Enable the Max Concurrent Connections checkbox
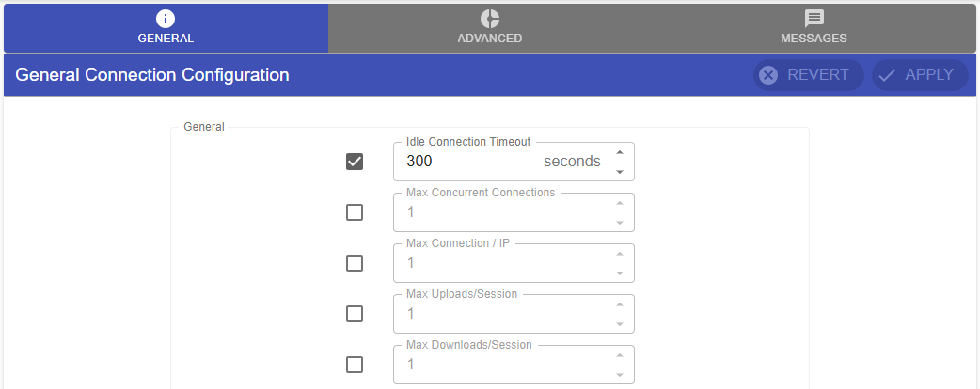The image size is (980, 389). point(355,212)
